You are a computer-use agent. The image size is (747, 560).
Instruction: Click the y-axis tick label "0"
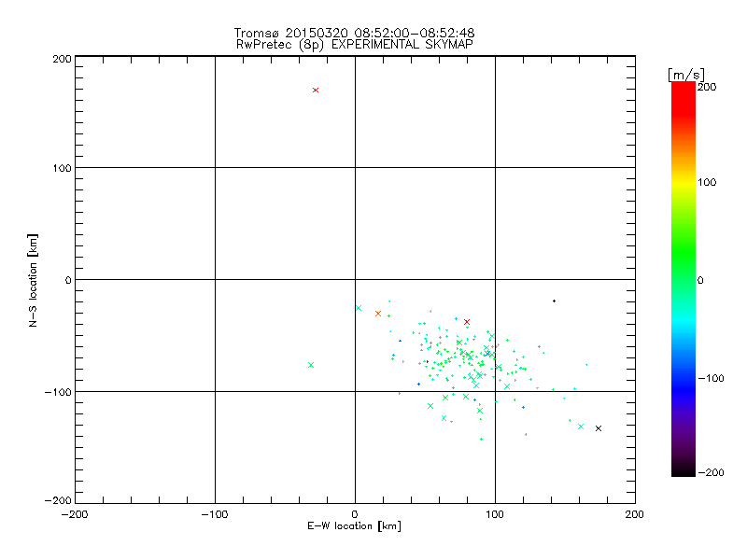coord(68,280)
